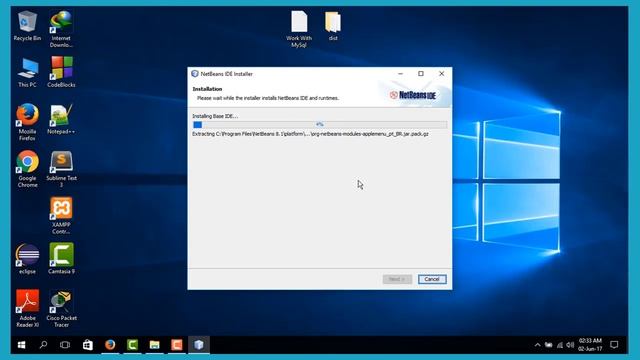Switch to NetBeans installer taskbar button

[199, 345]
